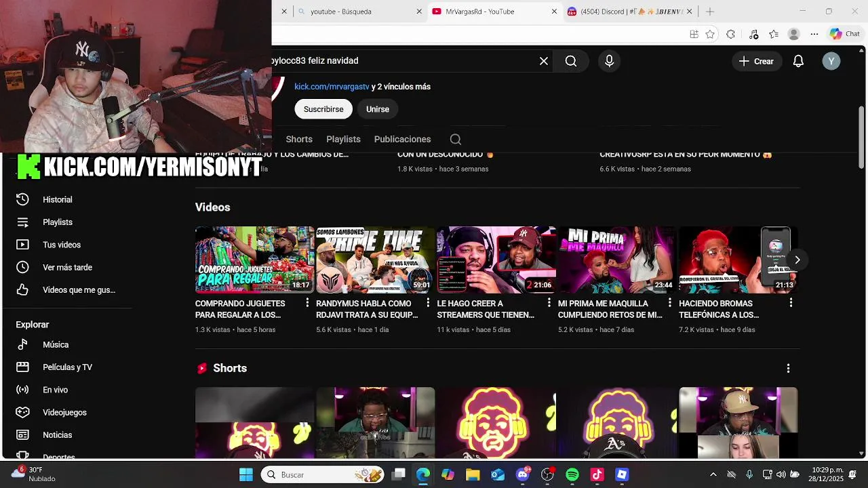Viewport: 868px width, 488px height.
Task: Open YouTube notifications bell
Action: click(799, 61)
